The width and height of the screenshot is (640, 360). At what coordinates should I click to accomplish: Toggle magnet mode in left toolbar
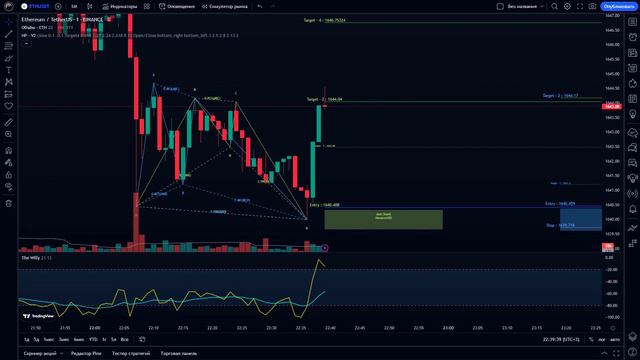(9, 150)
